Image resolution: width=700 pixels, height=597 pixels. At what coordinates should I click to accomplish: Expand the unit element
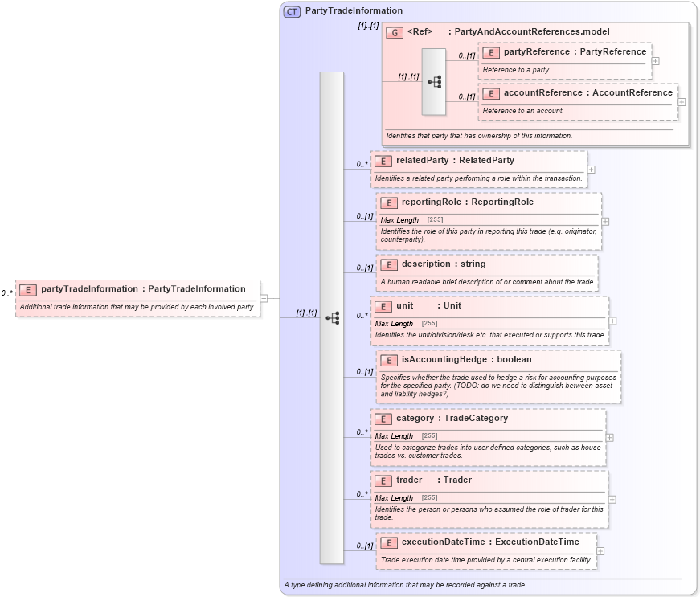coord(612,321)
